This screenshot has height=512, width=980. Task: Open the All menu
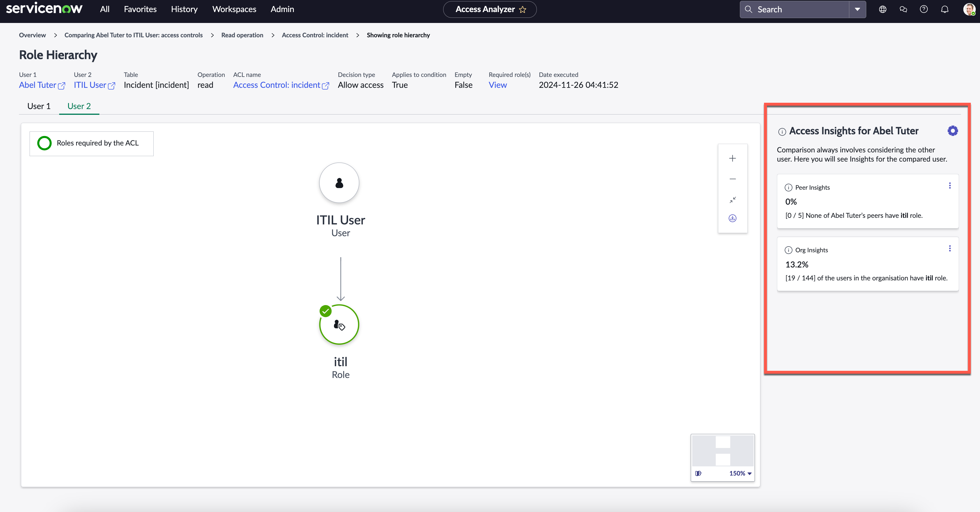[105, 9]
